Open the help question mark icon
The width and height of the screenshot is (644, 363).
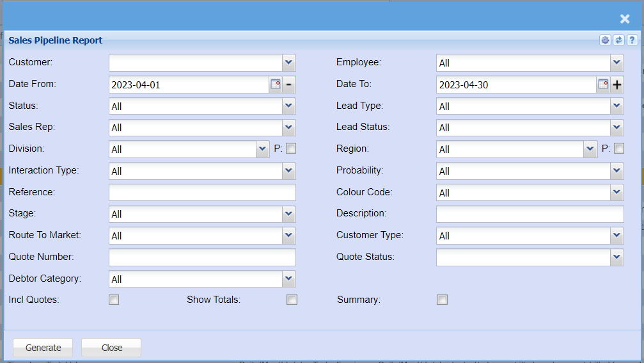[632, 40]
